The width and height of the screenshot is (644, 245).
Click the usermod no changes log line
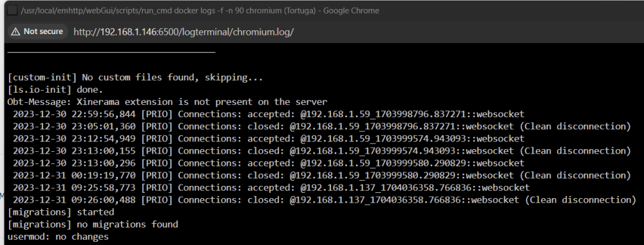click(x=58, y=237)
